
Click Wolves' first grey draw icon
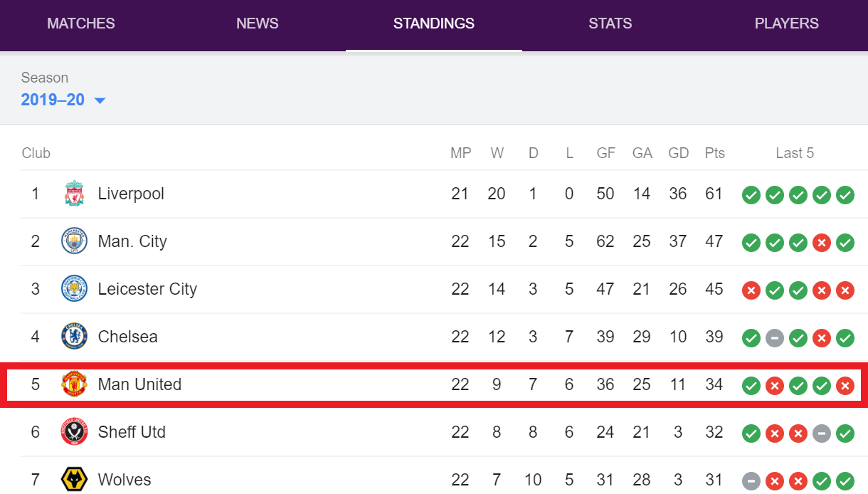coord(751,481)
